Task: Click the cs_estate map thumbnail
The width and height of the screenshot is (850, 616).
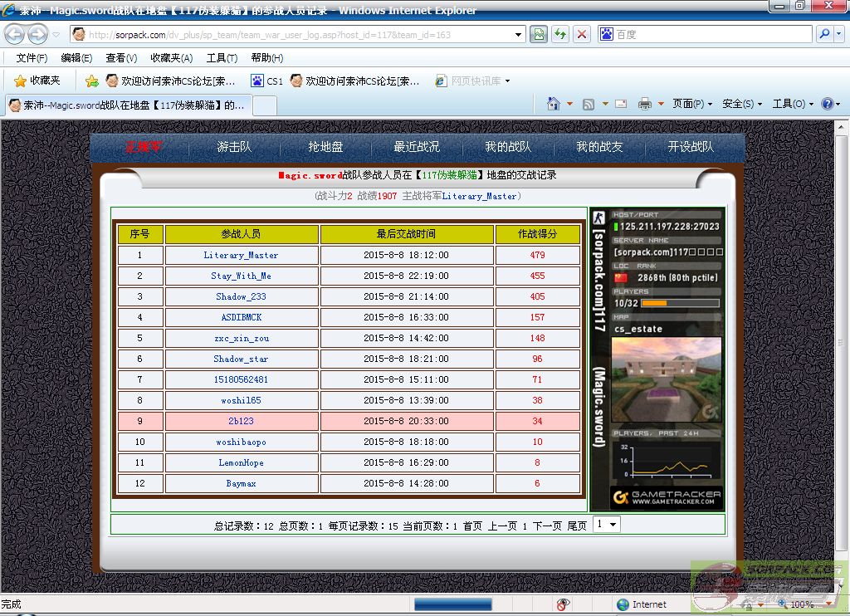Action: (x=667, y=379)
